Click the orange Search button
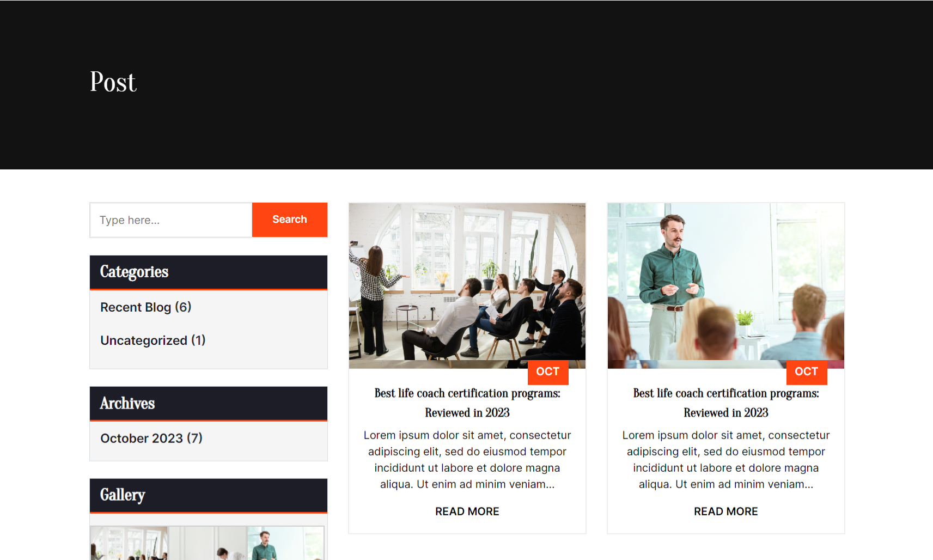 pos(290,220)
